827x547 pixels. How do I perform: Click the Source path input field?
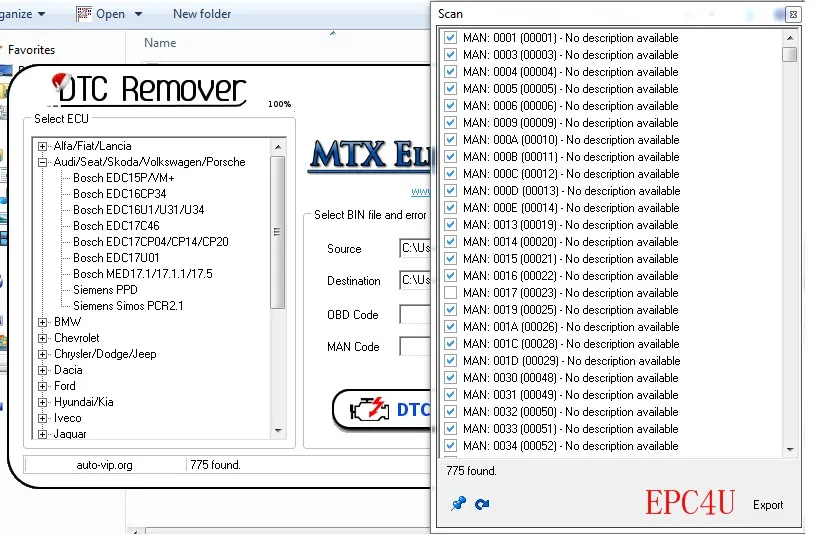[415, 248]
